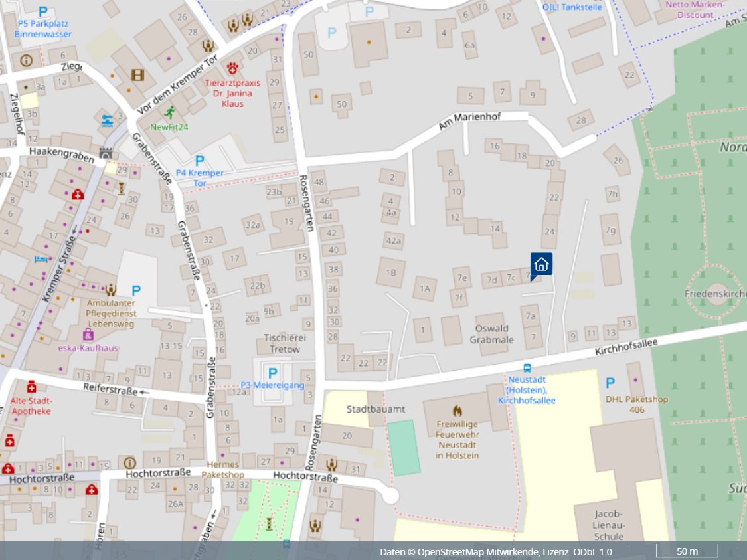Viewport: 747px width, 560px height.
Task: Select the red veterinary paw icon
Action: point(232,68)
